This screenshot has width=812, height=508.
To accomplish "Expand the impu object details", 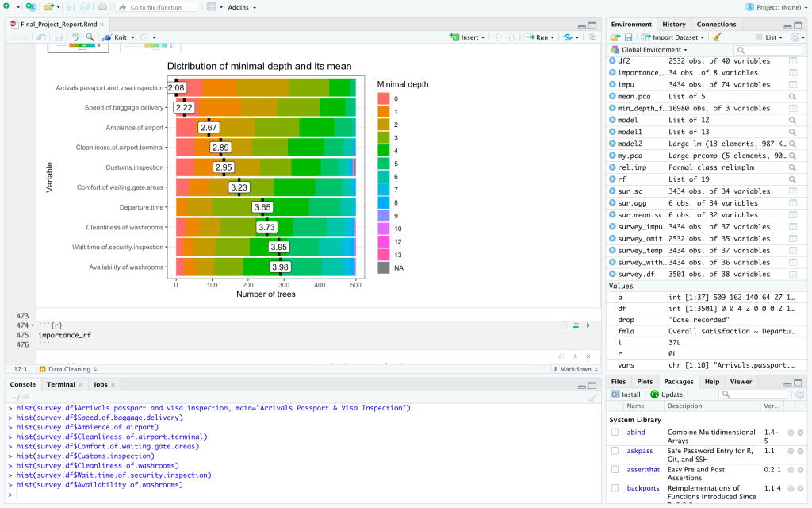I will 613,85.
